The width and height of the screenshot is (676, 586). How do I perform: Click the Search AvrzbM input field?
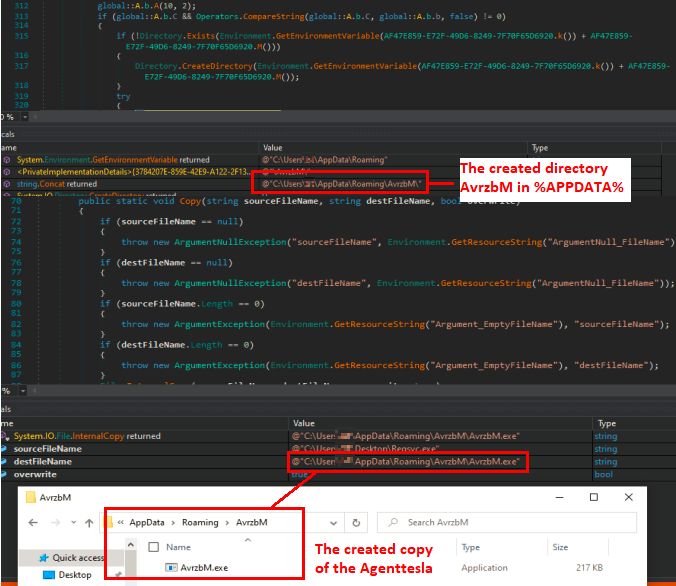click(507, 523)
